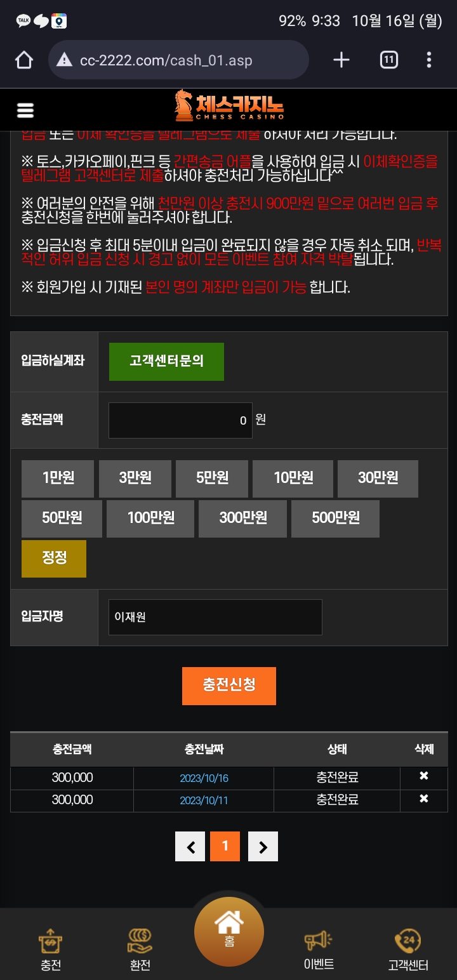Screen dimensions: 457x980
Task: Open new browser tab with plus icon
Action: click(x=341, y=60)
